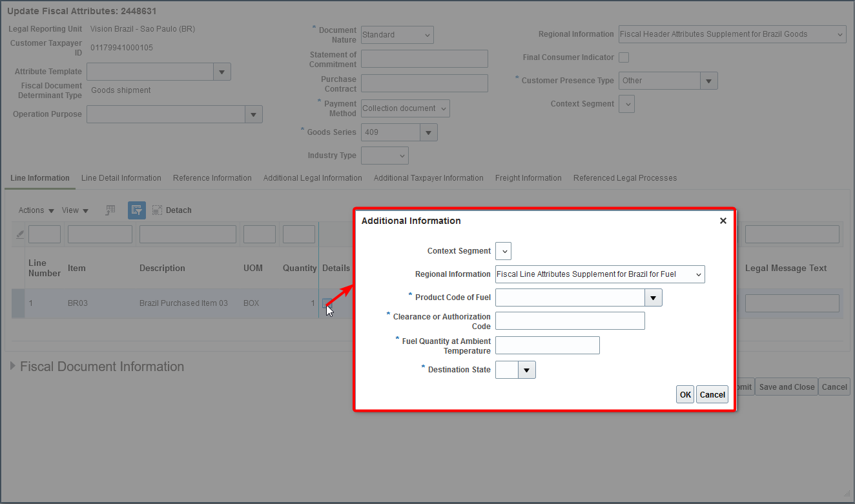Click the Product Code of Fuel text field

point(570,297)
